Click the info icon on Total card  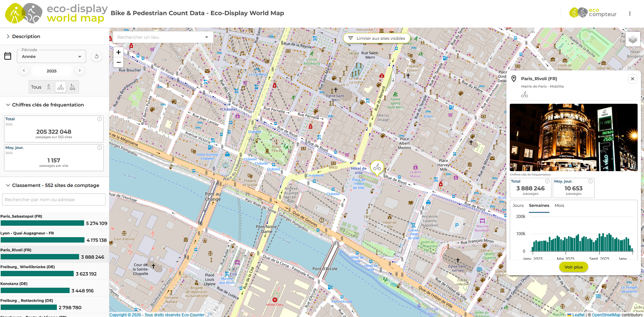[x=100, y=119]
